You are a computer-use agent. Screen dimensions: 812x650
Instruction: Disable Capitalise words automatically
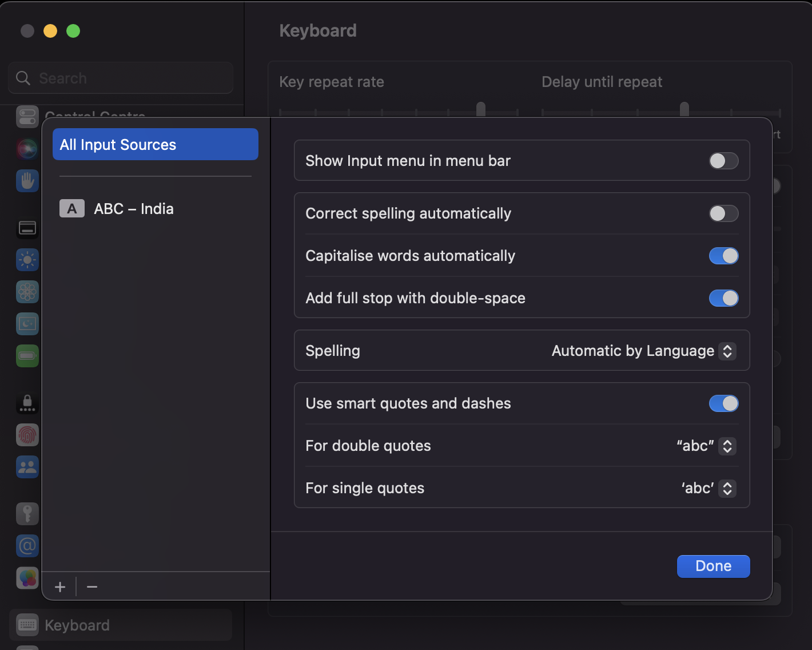723,256
